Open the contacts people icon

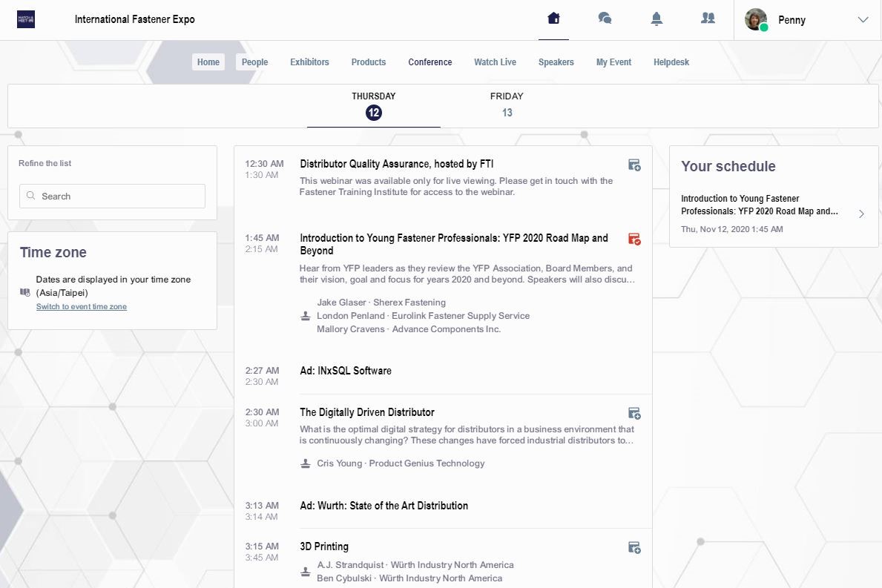[708, 19]
